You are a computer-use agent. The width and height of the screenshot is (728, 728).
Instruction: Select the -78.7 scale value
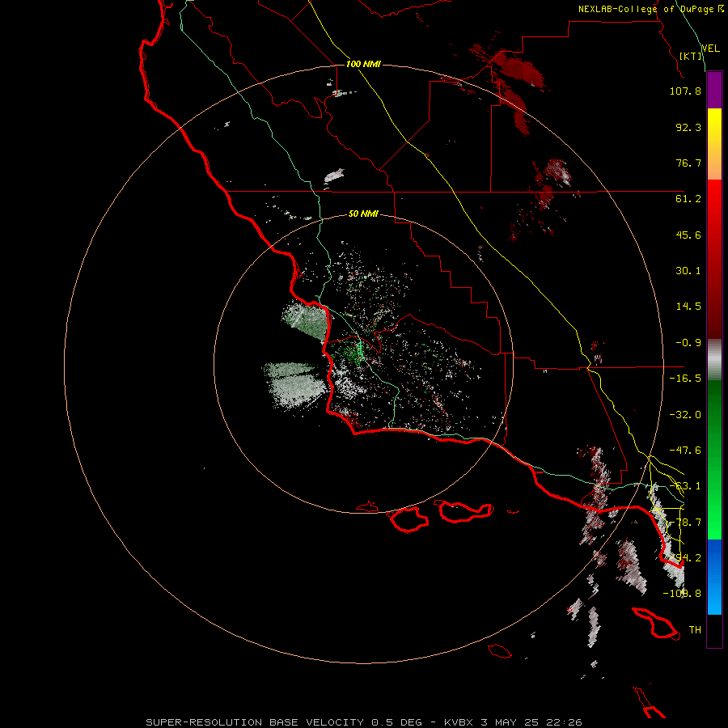coord(685,523)
